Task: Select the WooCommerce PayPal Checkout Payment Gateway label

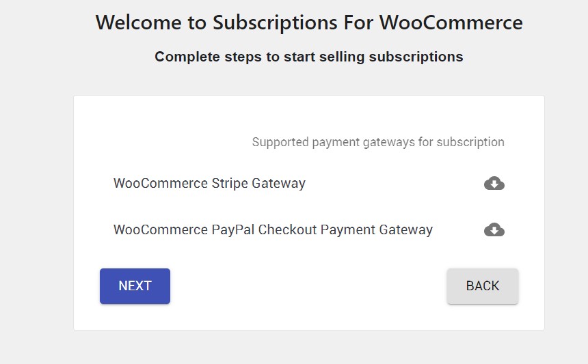Action: [273, 229]
